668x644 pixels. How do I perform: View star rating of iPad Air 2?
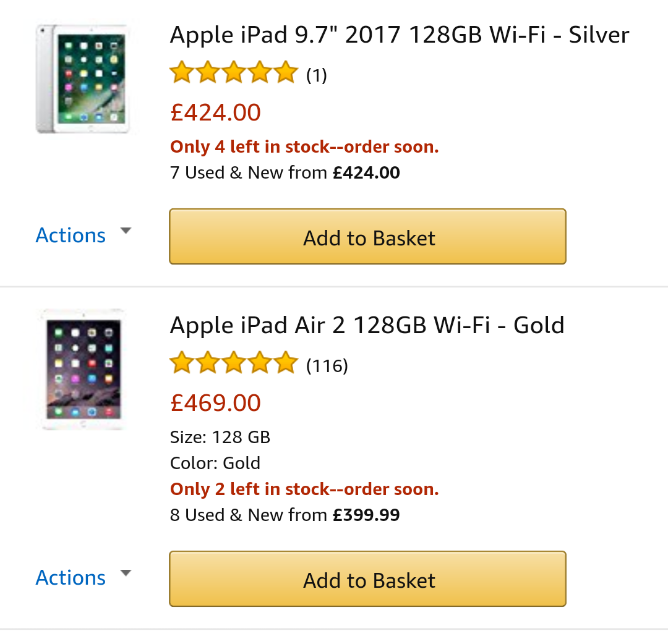click(234, 363)
